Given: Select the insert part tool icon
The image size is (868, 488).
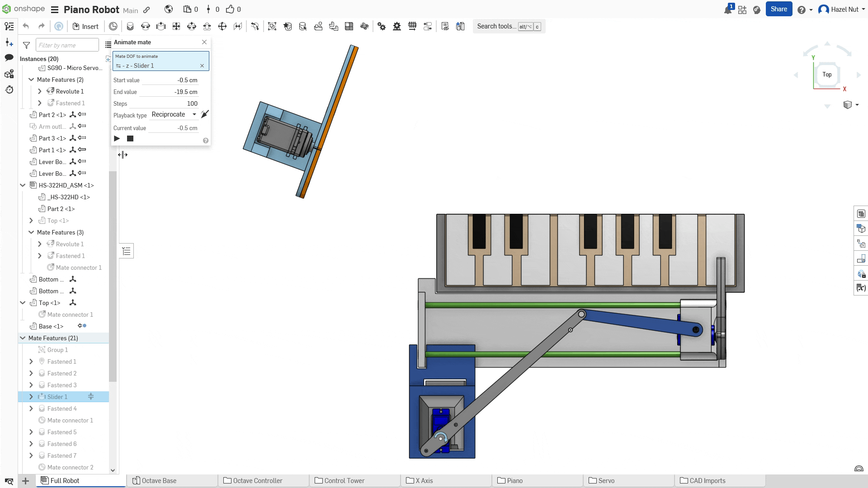Looking at the screenshot, I should point(75,26).
